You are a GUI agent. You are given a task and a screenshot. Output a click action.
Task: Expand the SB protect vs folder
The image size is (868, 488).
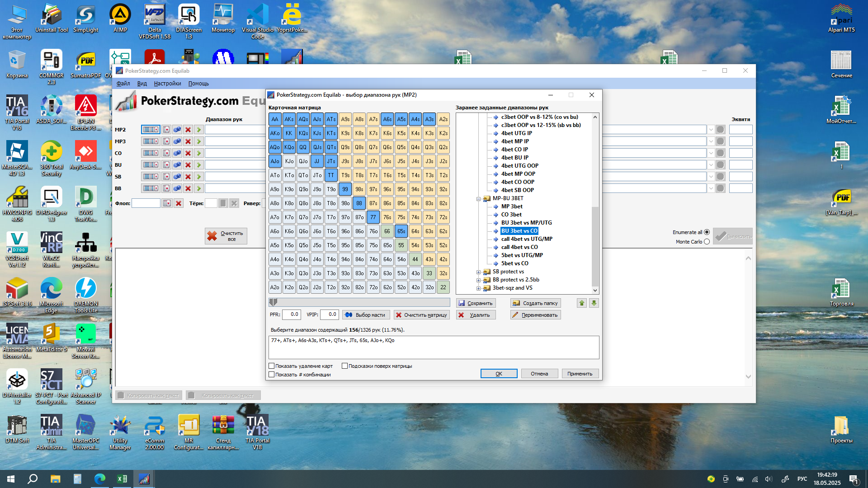[x=478, y=272]
